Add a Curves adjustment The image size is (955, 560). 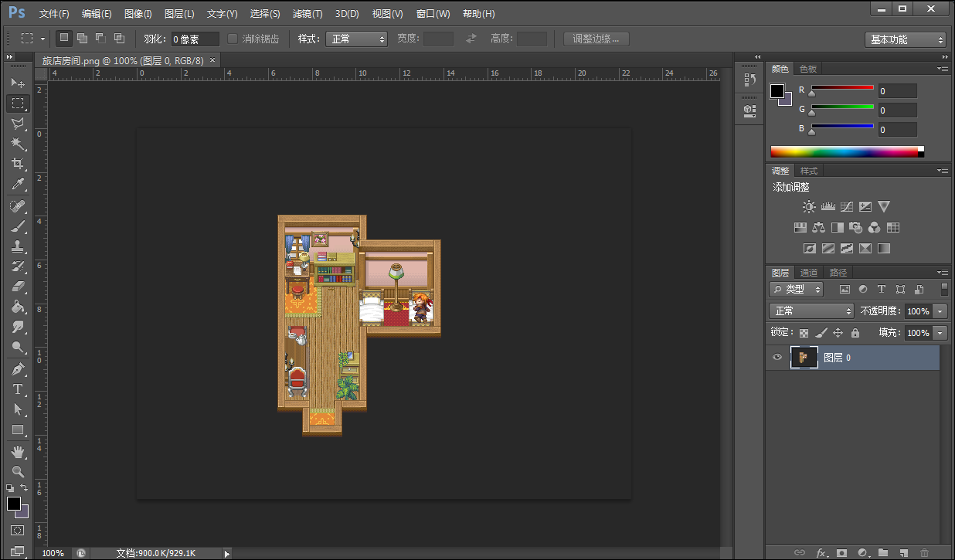(847, 207)
